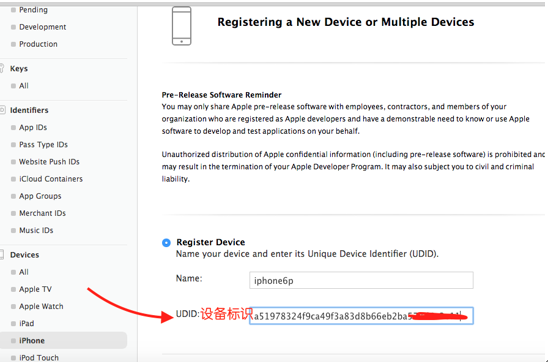
Task: Open iPhone under Devices in sidebar
Action: point(63,340)
